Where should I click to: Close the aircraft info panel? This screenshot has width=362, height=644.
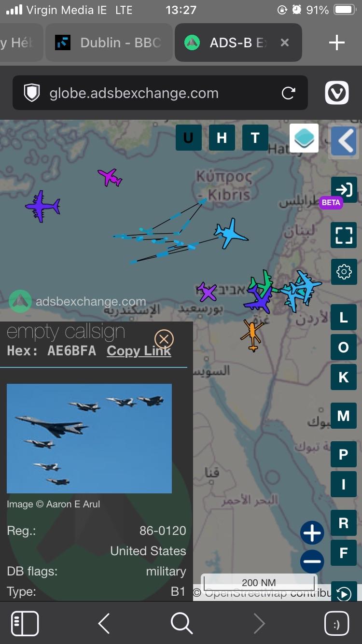tap(164, 339)
